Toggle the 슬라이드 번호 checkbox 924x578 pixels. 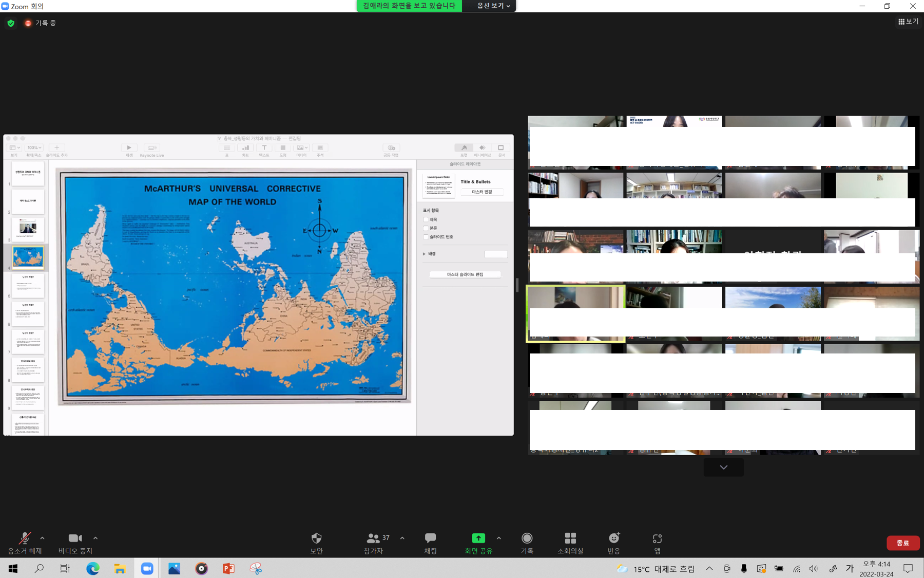tap(426, 237)
